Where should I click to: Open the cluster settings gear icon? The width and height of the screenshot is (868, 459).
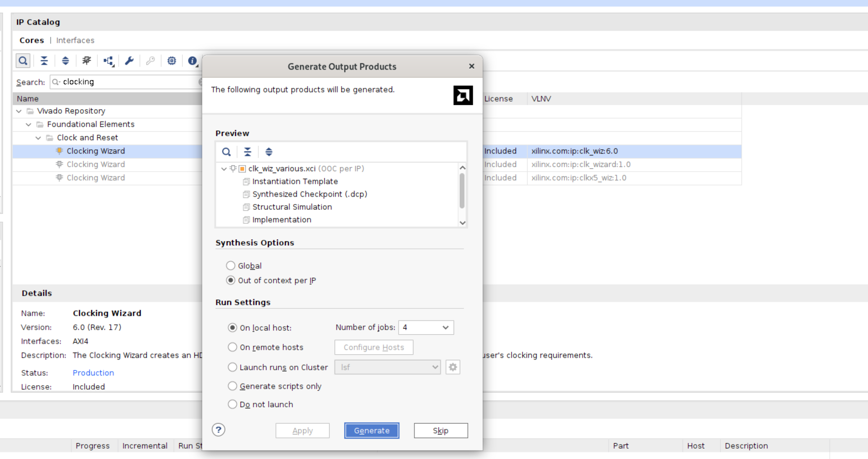pyautogui.click(x=452, y=367)
